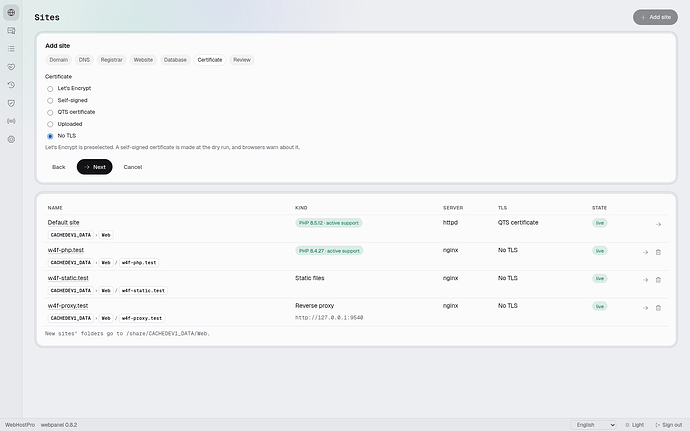Choose the Uploaded certificate radio option
690x431 pixels.
pos(50,124)
